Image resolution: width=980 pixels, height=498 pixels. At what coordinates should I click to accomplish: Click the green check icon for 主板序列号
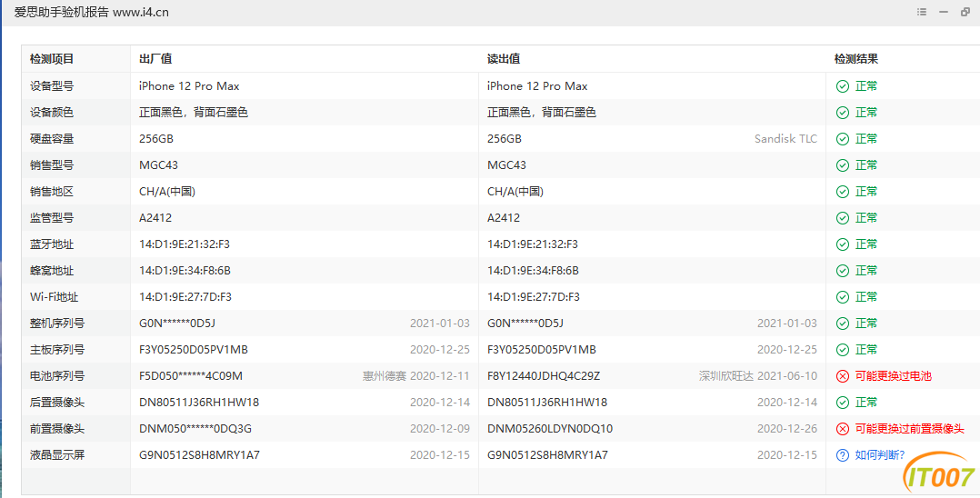pyautogui.click(x=843, y=350)
